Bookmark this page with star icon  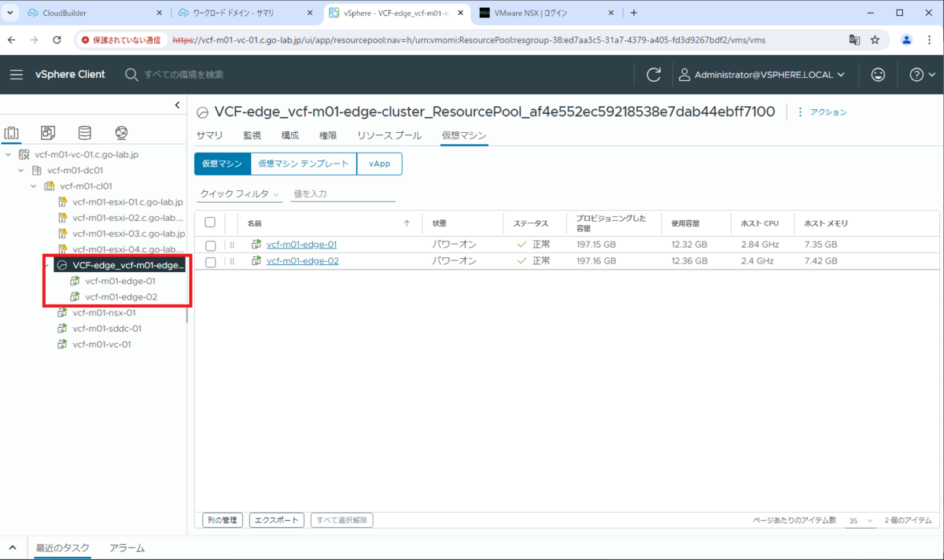[875, 39]
